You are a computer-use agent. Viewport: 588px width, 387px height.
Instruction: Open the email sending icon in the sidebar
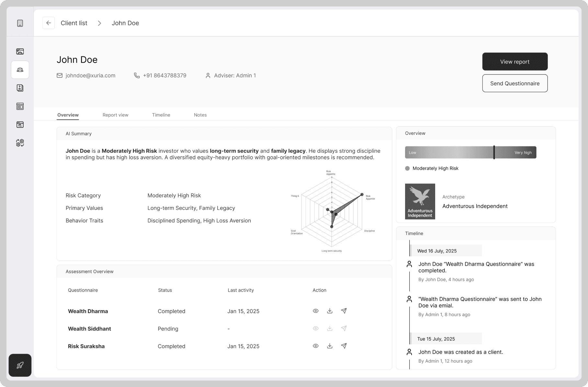click(x=20, y=124)
